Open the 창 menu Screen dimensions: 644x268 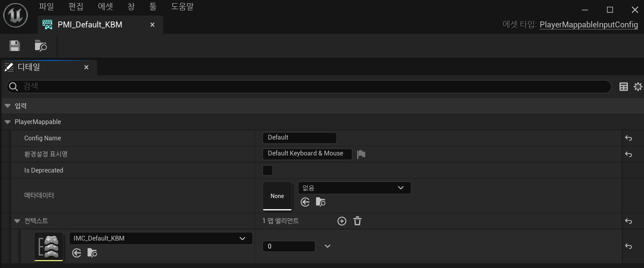pos(131,7)
